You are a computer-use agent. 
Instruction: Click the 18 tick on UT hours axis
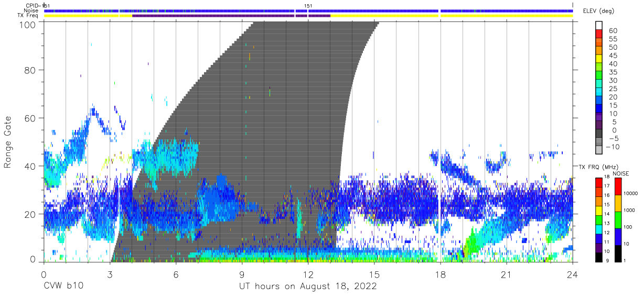pyautogui.click(x=441, y=274)
